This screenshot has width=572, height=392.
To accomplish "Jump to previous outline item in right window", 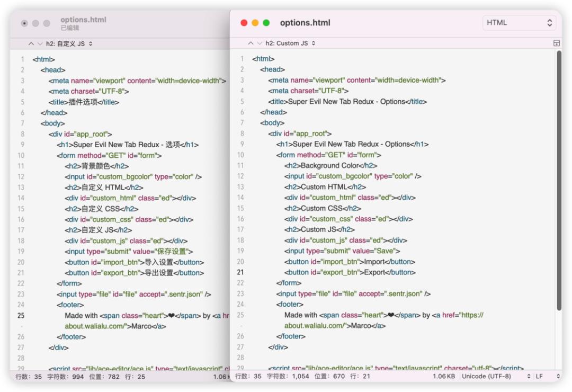I will (251, 43).
